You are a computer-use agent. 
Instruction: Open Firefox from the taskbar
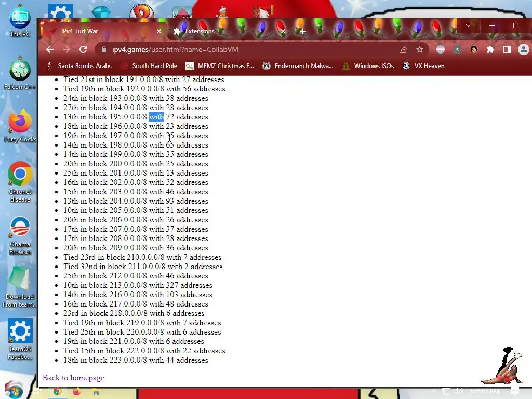click(x=77, y=392)
